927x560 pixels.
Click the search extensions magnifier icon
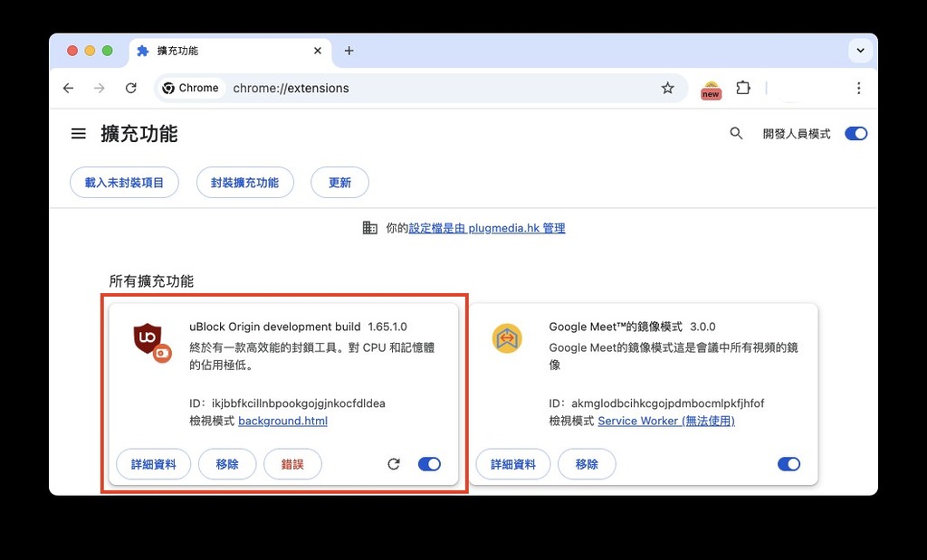coord(736,134)
